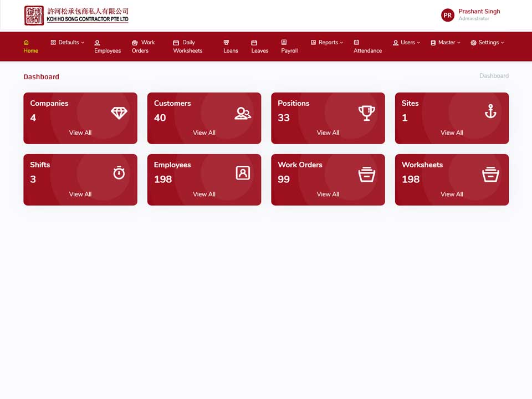Go to the Payroll menu item
The height and width of the screenshot is (399, 532).
click(289, 47)
